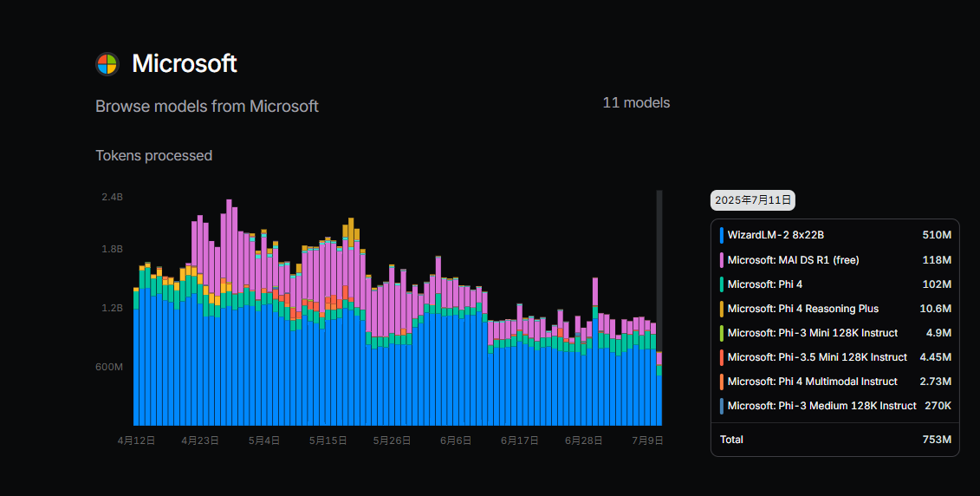Image resolution: width=980 pixels, height=496 pixels.
Task: Click the lime swatch beside Phi-3 Mini 128K
Action: tap(722, 333)
